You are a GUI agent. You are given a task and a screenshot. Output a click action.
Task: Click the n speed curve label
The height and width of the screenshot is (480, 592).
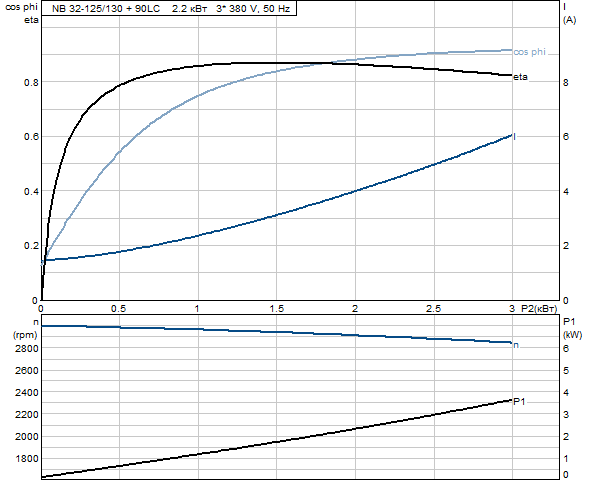coord(516,345)
